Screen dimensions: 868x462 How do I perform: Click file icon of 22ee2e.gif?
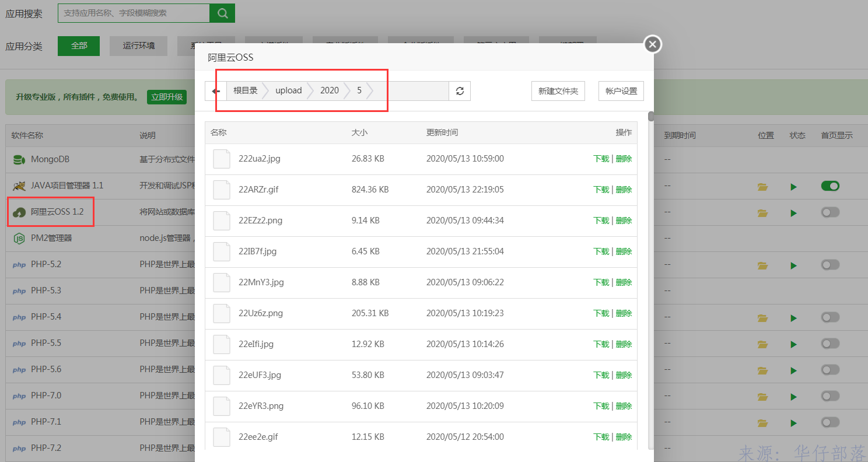click(222, 437)
